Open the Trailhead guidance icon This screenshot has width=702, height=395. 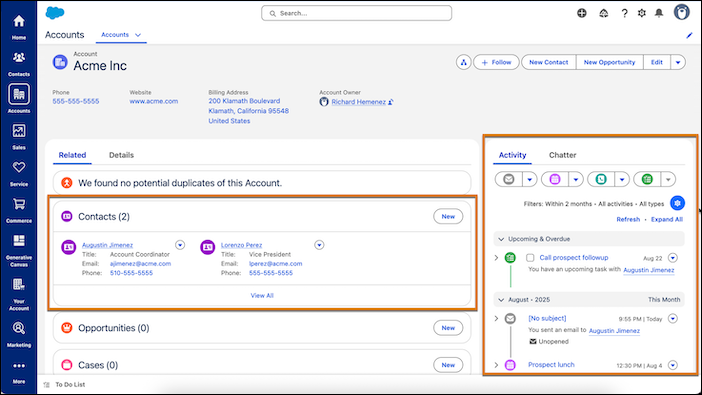pyautogui.click(x=604, y=13)
